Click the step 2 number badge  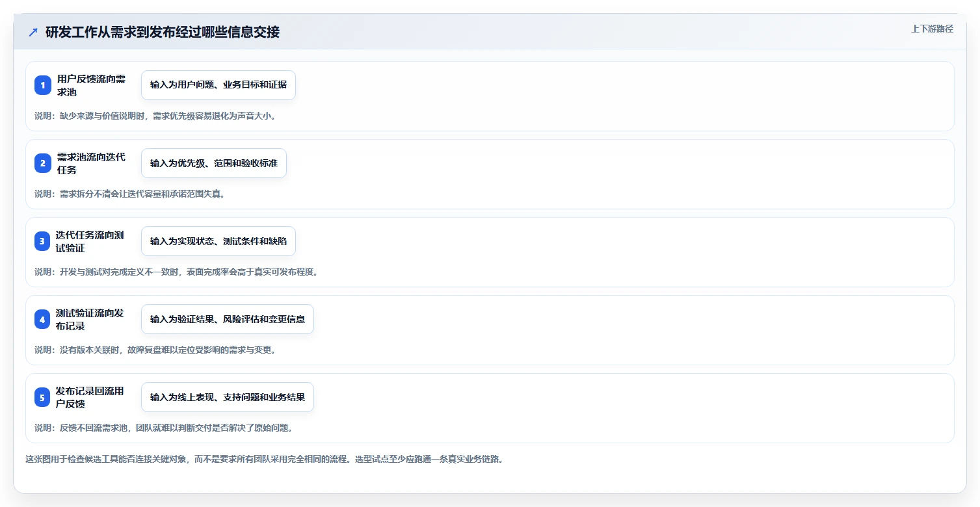coord(43,163)
